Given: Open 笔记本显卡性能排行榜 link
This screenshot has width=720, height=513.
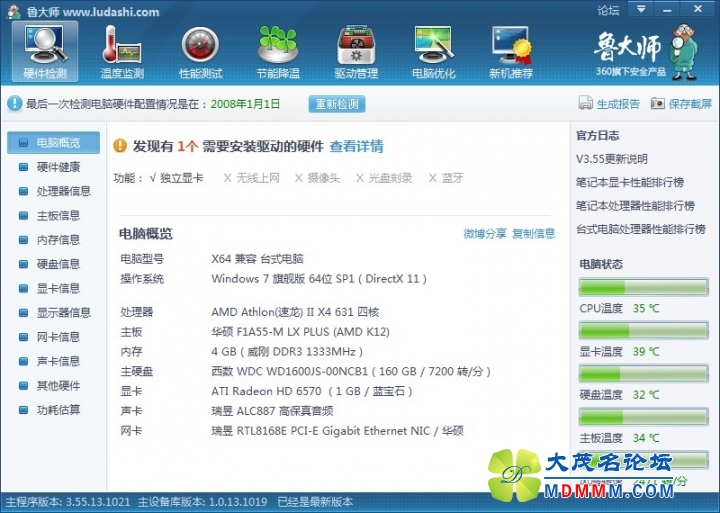Looking at the screenshot, I should coord(630,182).
